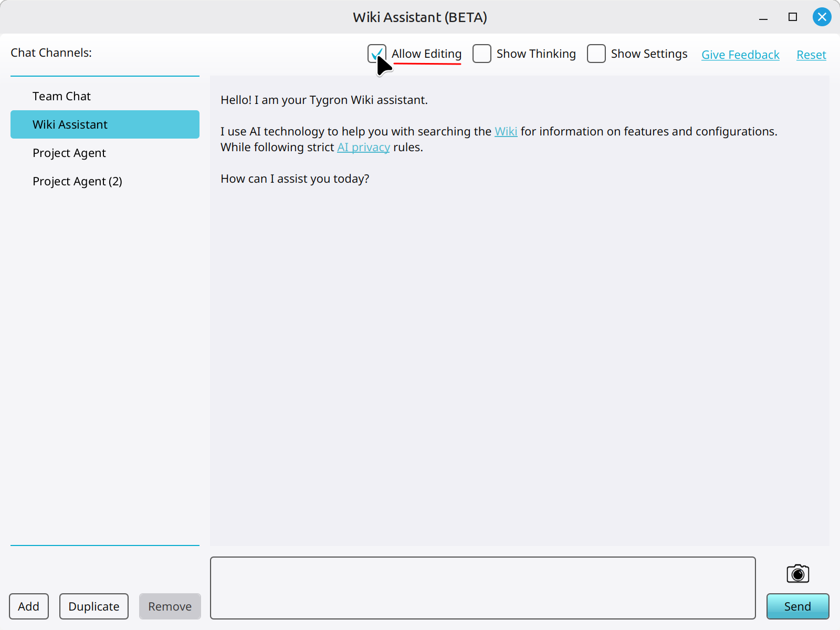
Task: Click the Remove channel button
Action: pos(170,606)
